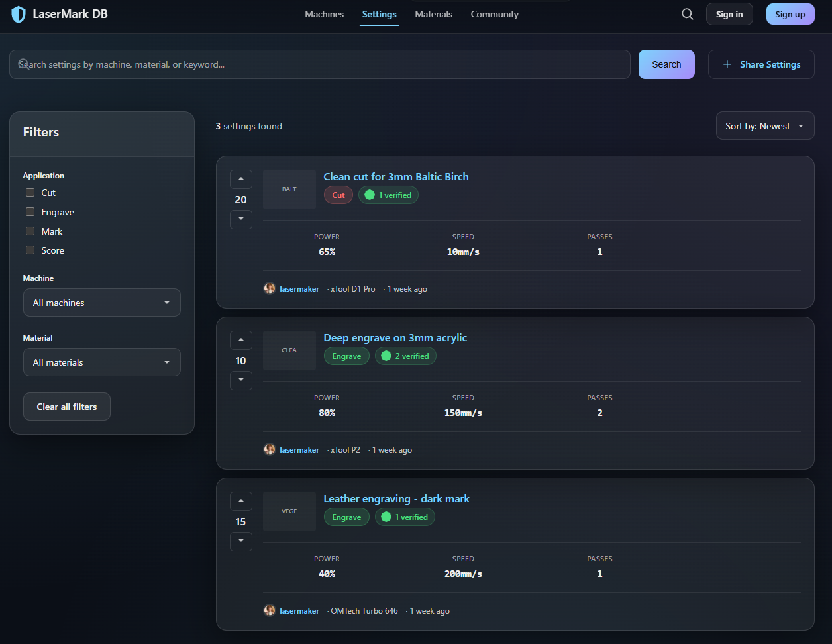Upvote the Clean cut Baltic Birch setting
Screen dimensions: 832x644
[x=241, y=180]
